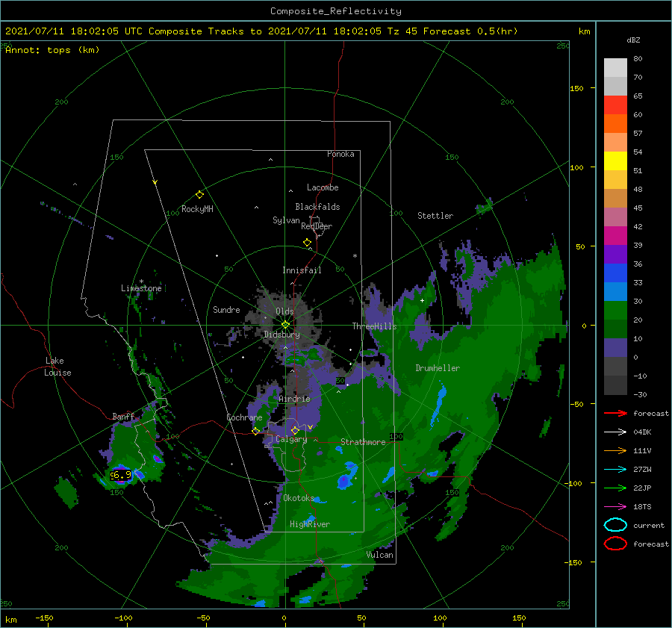Screen dimensions: 672x628
Task: Select the cyan current ellipse legend icon
Action: (615, 525)
